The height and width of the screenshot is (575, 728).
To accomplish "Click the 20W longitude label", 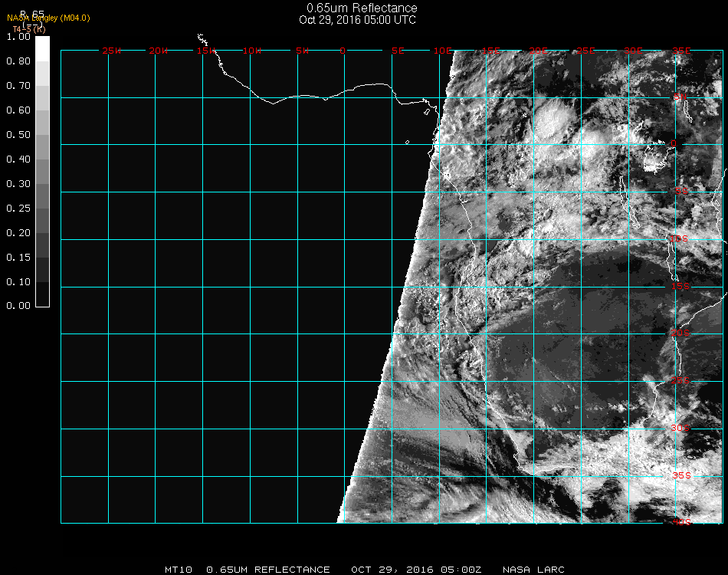I will click(159, 51).
